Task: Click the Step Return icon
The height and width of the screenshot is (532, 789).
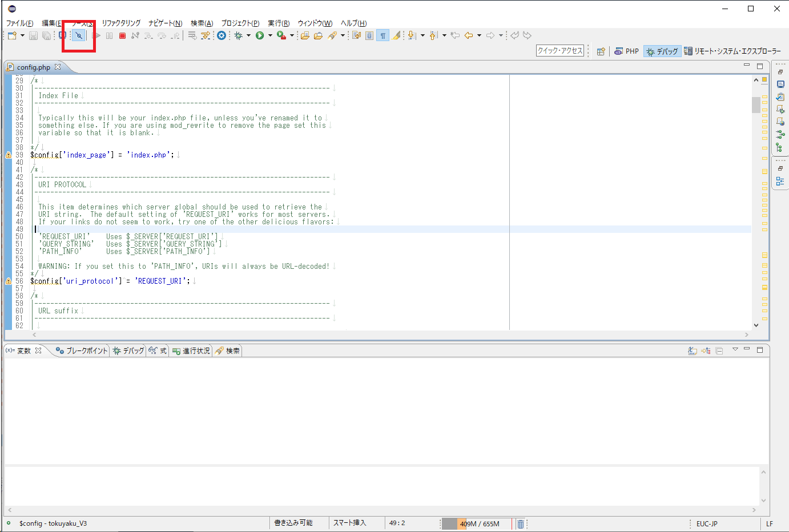Action: (175, 35)
